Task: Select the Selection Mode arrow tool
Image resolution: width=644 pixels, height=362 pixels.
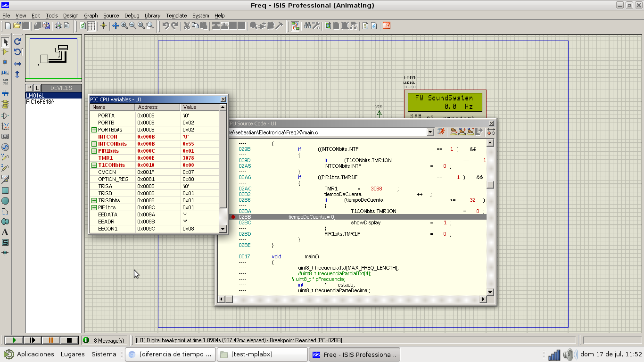Action: [6, 41]
